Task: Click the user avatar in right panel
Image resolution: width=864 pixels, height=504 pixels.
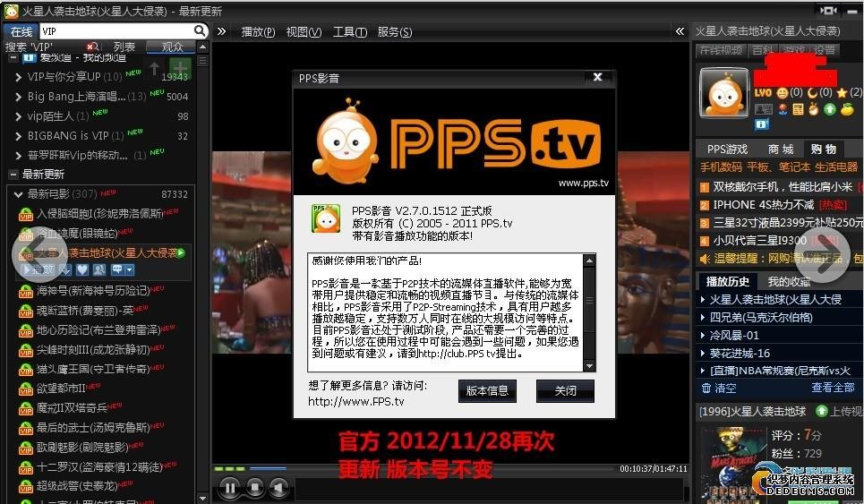Action: tap(724, 92)
